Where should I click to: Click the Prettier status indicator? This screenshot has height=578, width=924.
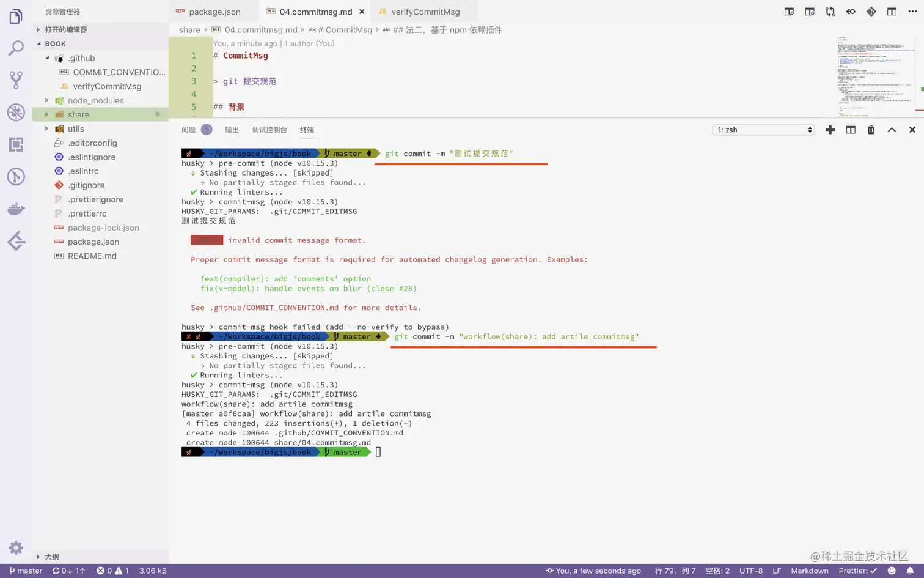pyautogui.click(x=858, y=571)
